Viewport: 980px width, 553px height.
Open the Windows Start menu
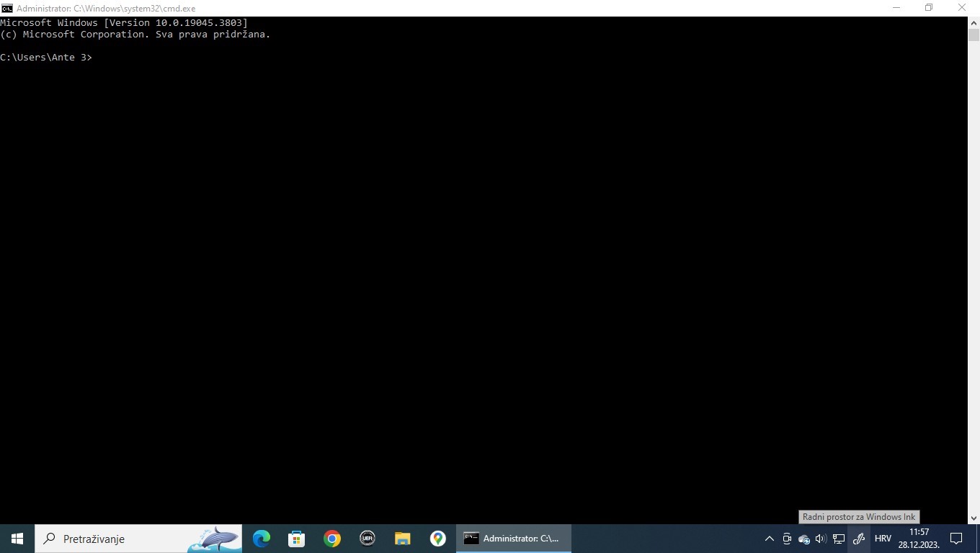tap(17, 539)
